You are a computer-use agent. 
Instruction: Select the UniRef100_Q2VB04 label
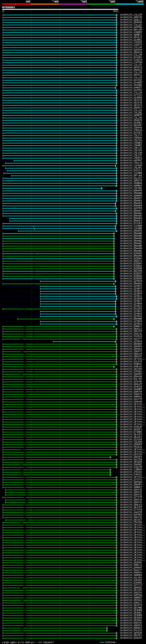tap(131, 342)
